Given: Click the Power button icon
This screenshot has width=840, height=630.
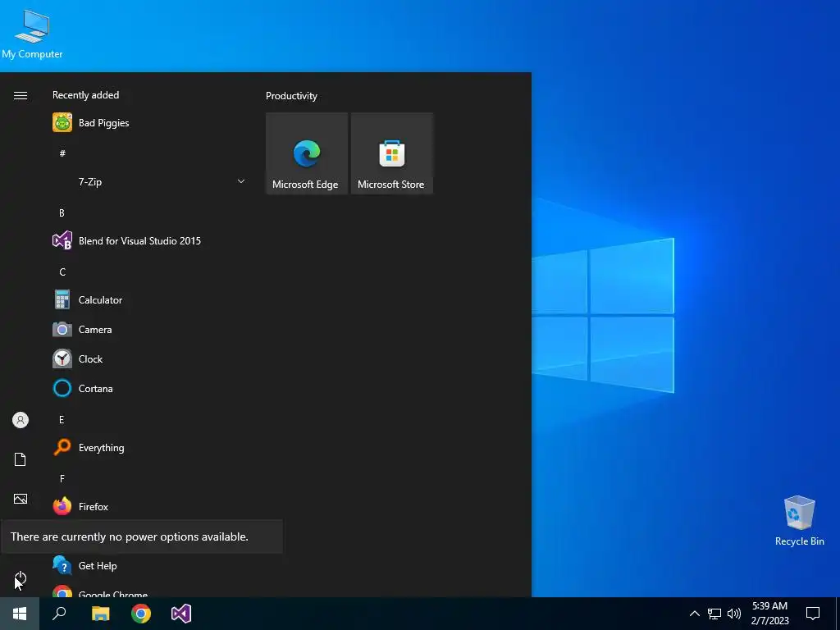Looking at the screenshot, I should pyautogui.click(x=21, y=578).
